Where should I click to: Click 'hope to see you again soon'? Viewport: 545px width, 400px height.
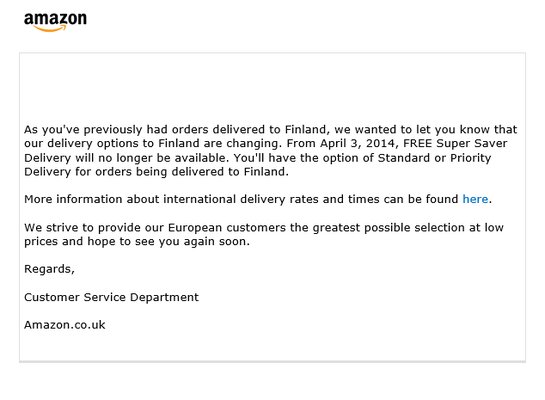(x=168, y=242)
